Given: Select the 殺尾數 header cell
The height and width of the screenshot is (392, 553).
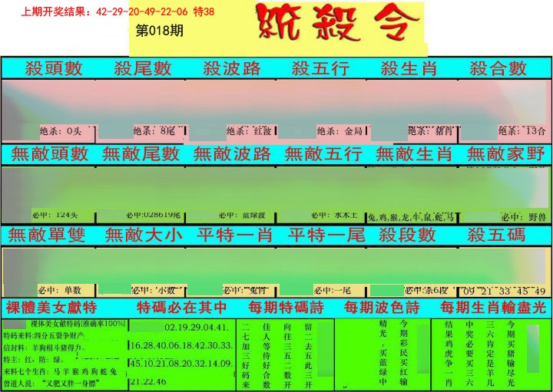Looking at the screenshot, I should (142, 68).
